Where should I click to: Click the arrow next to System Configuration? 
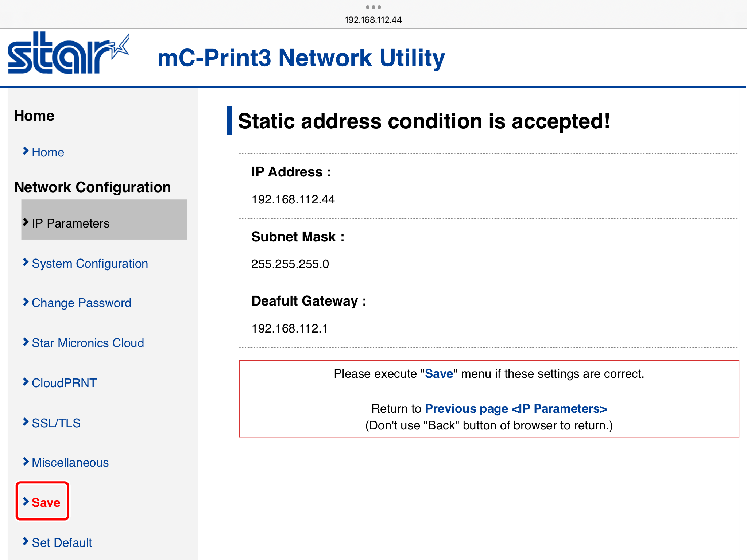click(x=26, y=262)
